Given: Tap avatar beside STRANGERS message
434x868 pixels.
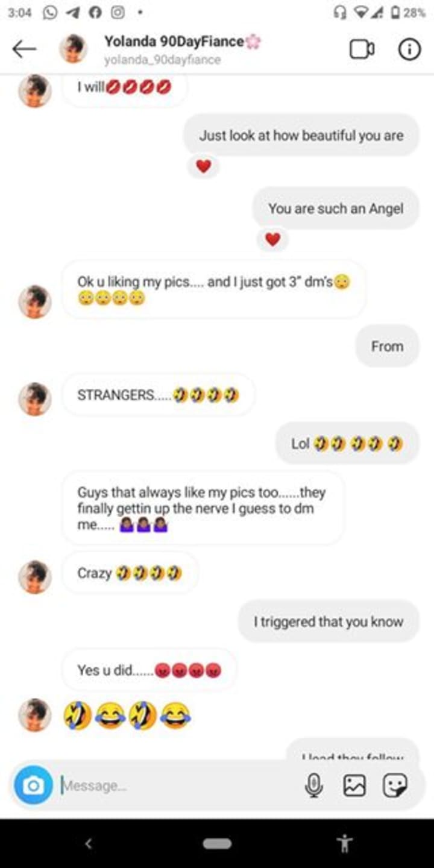Looking at the screenshot, I should click(34, 398).
